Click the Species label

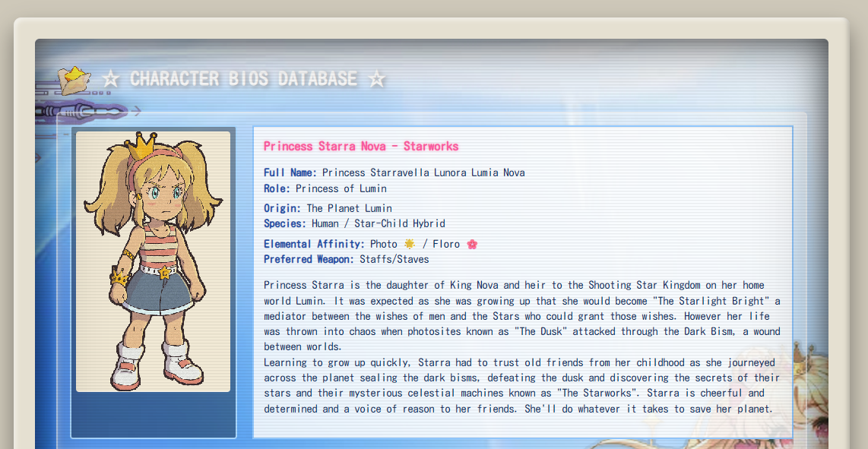point(285,223)
